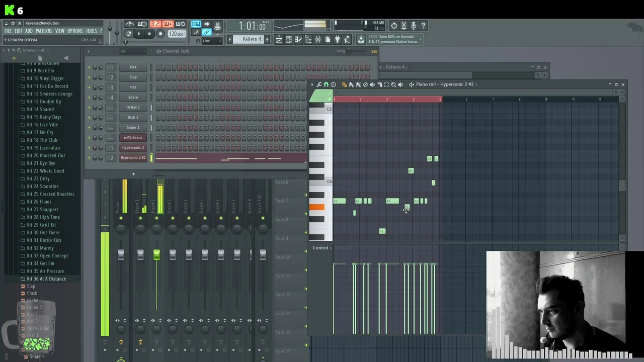Add new pattern with plus button
The image size is (644, 362).
[267, 39]
